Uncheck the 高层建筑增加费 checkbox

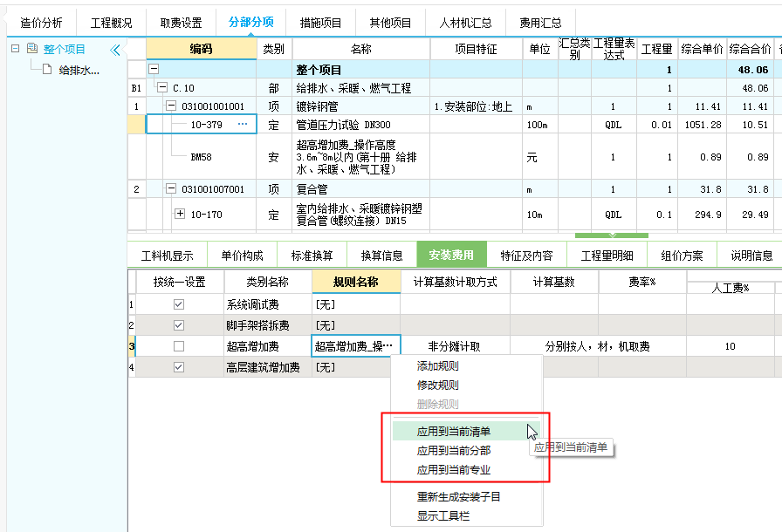[179, 367]
